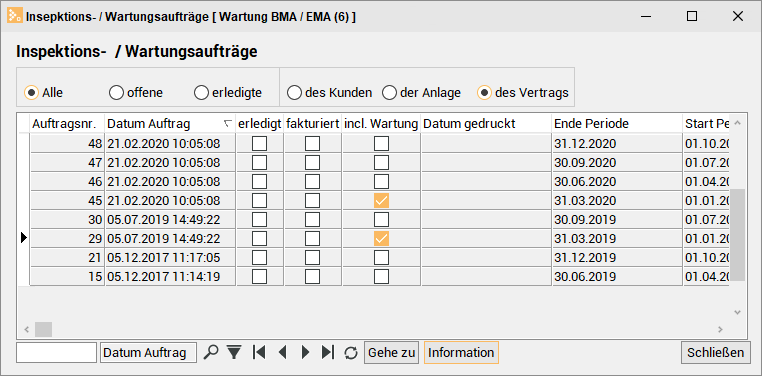
Task: Click the 'Datum Auftrag' search field selector
Action: coord(148,353)
